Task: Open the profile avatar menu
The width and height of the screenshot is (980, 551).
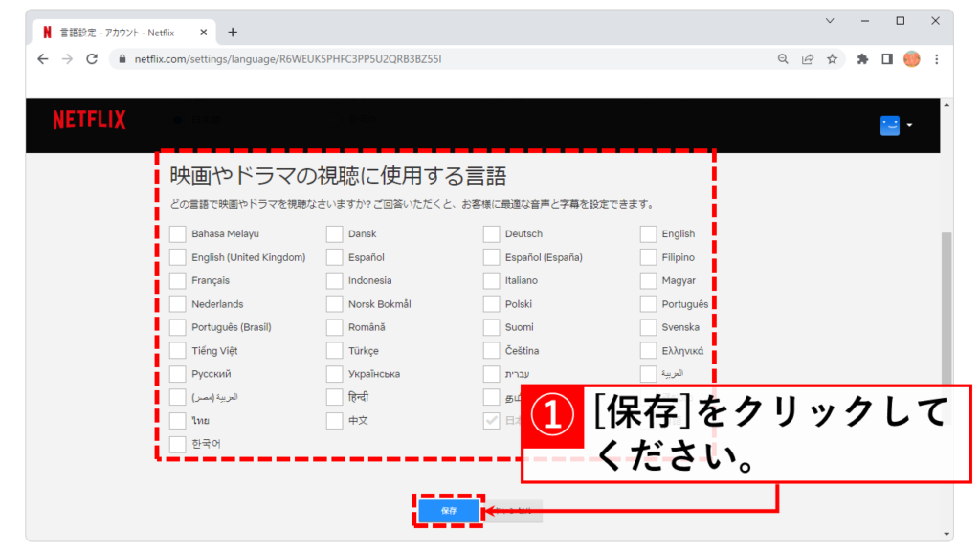Action: 890,125
